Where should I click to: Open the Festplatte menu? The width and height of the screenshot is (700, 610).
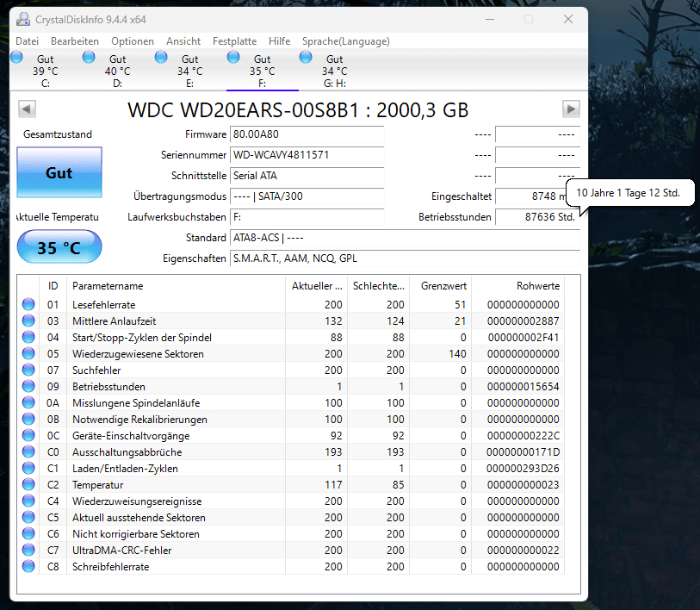coord(235,41)
